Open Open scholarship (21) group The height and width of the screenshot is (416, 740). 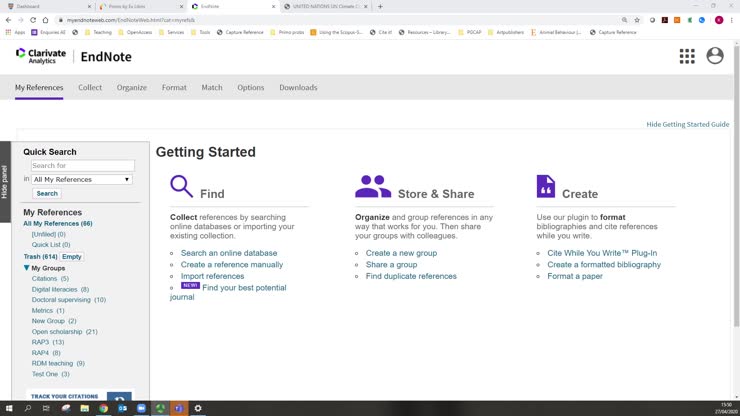(64, 331)
